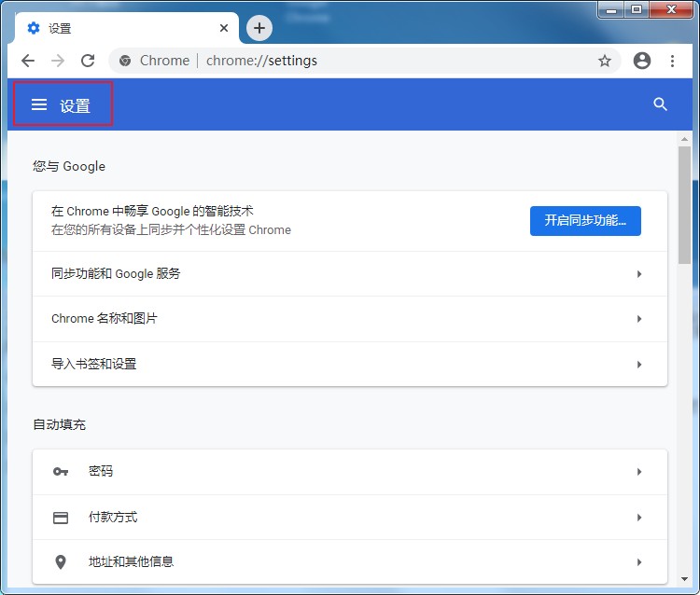Image resolution: width=700 pixels, height=595 pixels.
Task: Close the 设置 tab
Action: [224, 28]
